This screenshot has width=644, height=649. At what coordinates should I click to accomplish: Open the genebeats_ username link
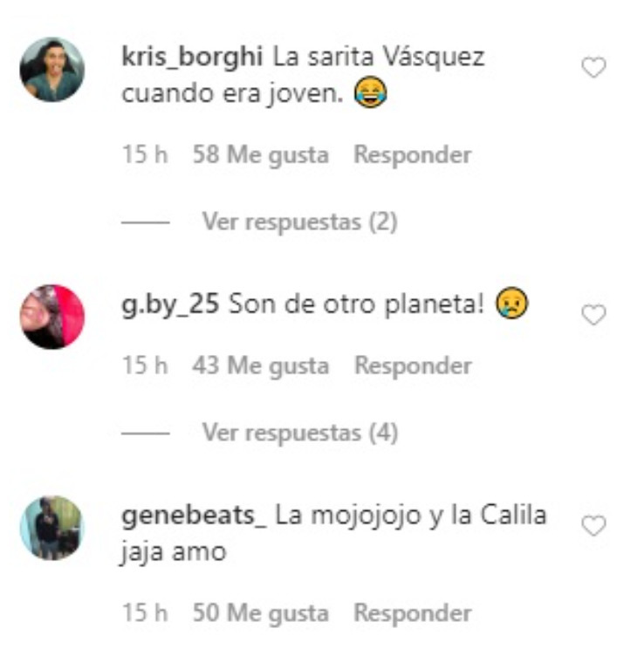pyautogui.click(x=194, y=516)
